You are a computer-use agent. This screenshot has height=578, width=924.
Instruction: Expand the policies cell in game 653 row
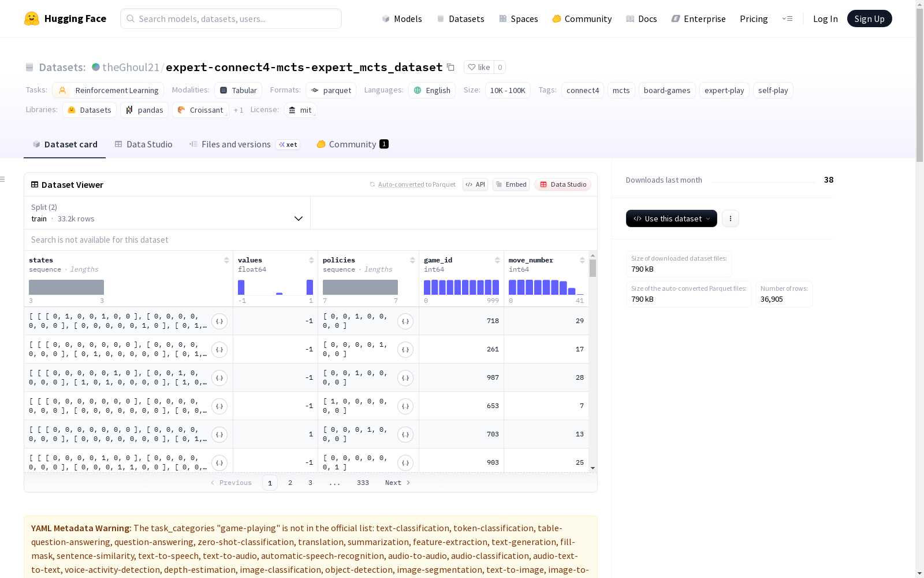pos(405,406)
